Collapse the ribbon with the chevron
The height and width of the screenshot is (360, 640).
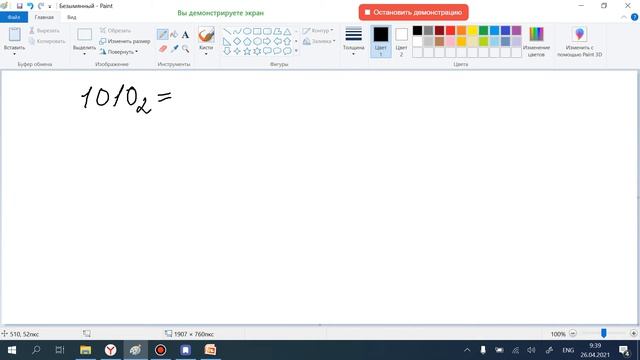click(x=624, y=17)
